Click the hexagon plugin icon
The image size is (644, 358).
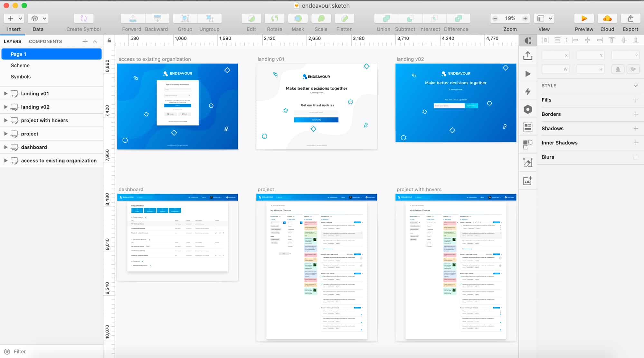click(x=528, y=109)
